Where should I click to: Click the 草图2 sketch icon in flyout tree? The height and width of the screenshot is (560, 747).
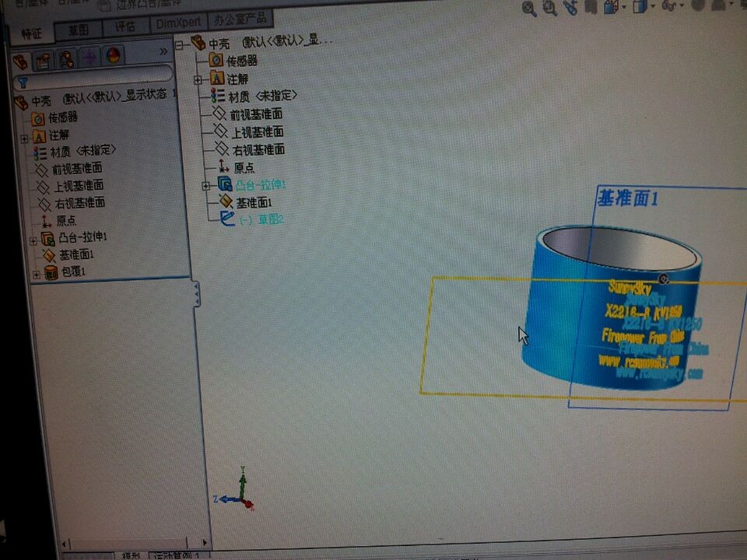[x=227, y=219]
